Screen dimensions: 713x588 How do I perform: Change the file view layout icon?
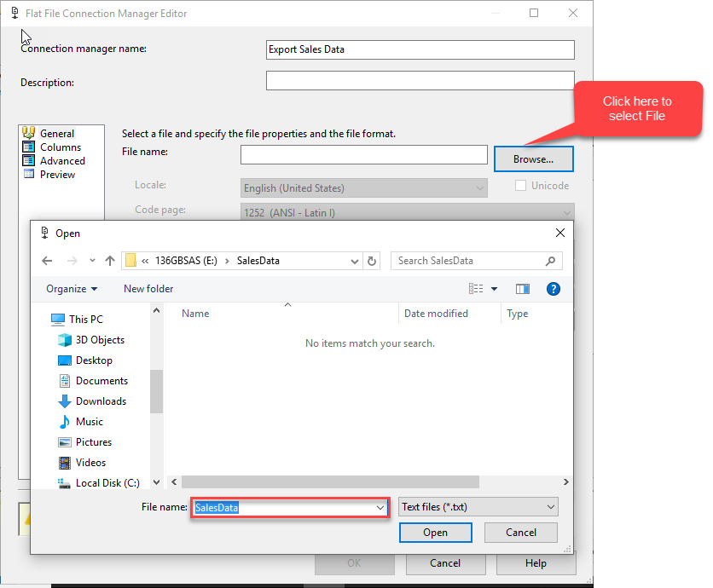[x=476, y=289]
